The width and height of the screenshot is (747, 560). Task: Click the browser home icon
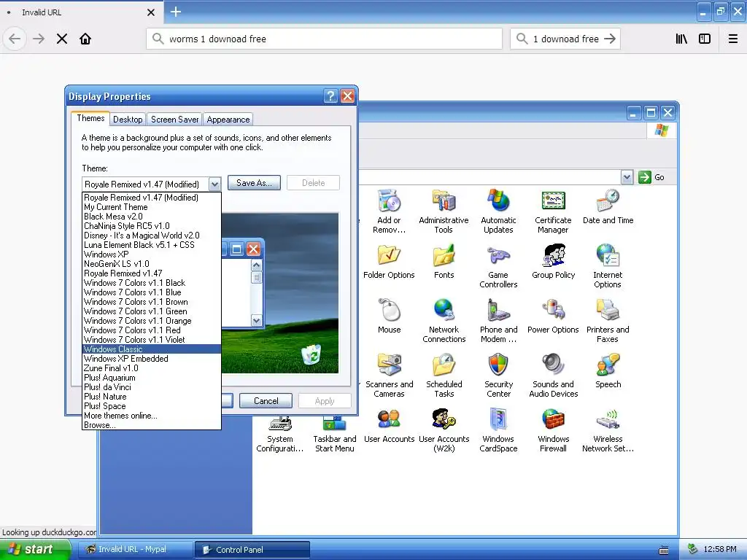(85, 39)
